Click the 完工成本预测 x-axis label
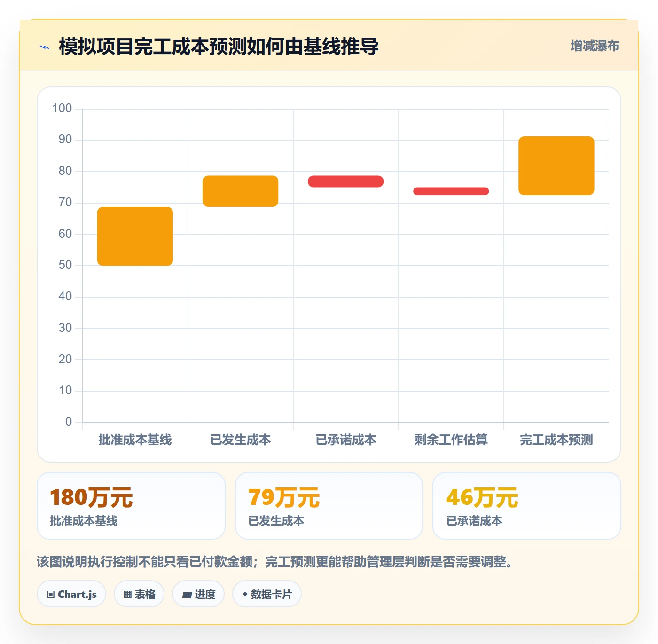The height and width of the screenshot is (644, 658). coord(556,440)
